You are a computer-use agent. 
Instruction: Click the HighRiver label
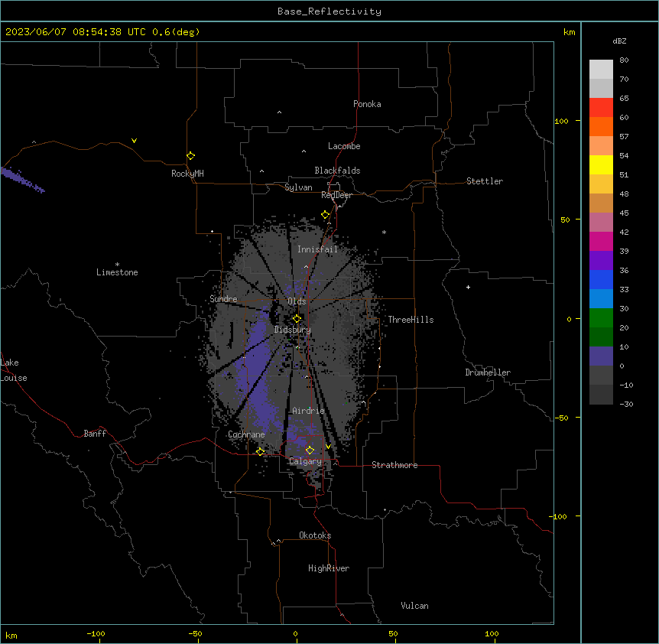(329, 568)
